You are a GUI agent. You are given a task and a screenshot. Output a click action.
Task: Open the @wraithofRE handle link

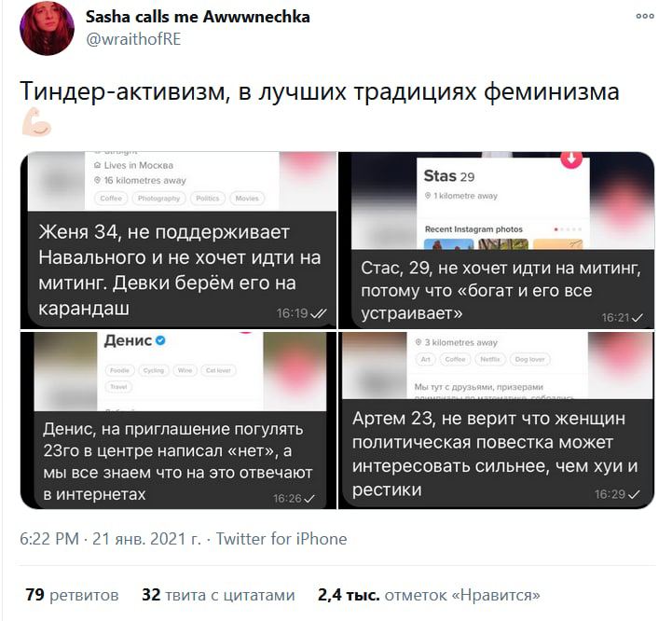tap(133, 39)
